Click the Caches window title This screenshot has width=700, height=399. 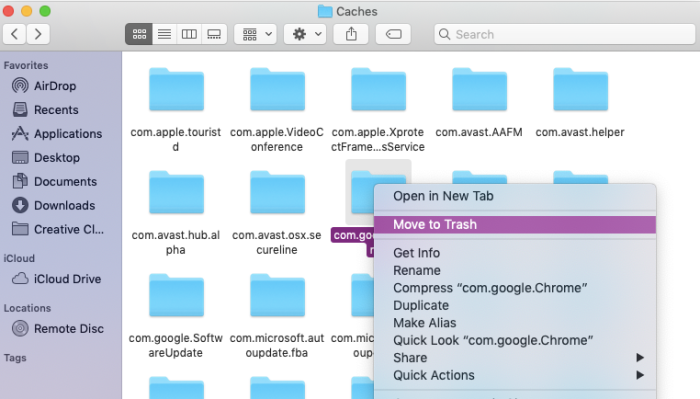pyautogui.click(x=356, y=11)
